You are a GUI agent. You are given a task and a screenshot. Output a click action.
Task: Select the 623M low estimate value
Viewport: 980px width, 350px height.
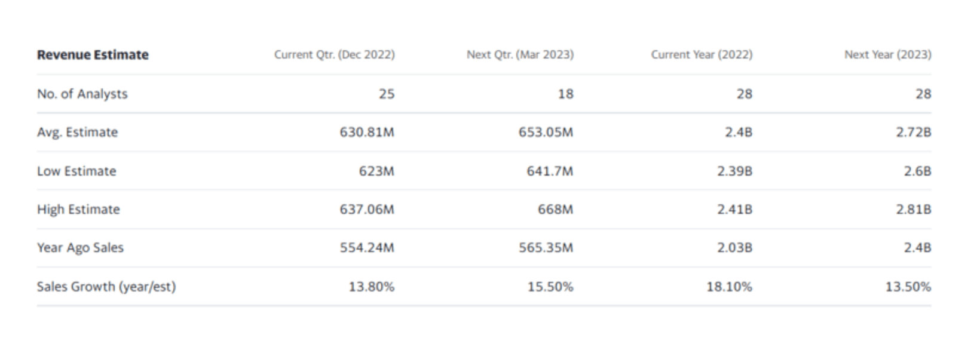376,171
